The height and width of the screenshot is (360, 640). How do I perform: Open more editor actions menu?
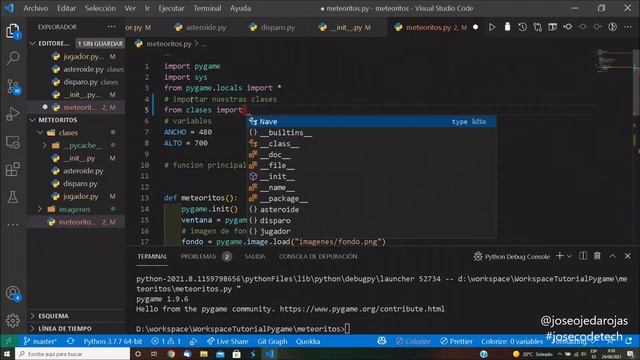pos(627,27)
